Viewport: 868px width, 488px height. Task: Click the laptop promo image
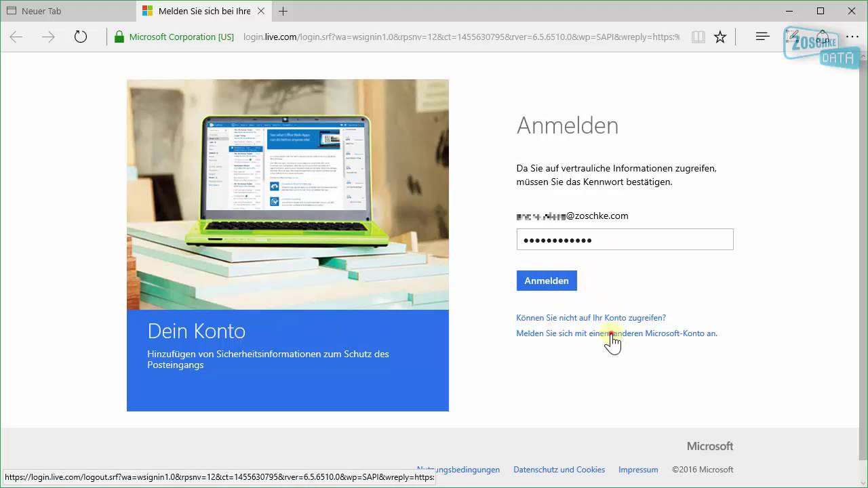288,195
